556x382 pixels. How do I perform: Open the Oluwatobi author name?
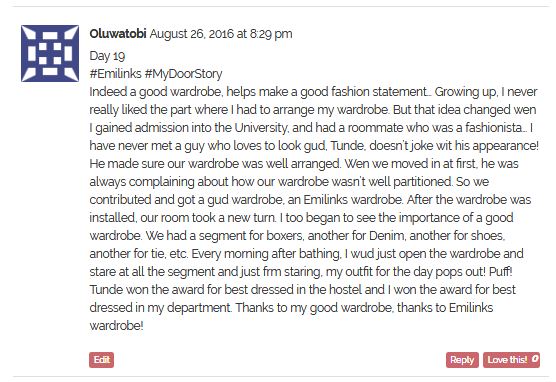click(118, 34)
